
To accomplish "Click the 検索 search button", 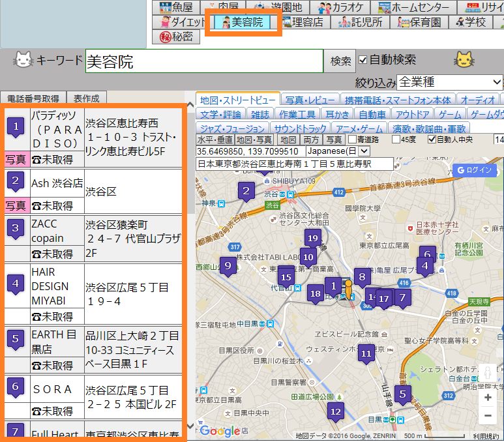I will (x=340, y=61).
